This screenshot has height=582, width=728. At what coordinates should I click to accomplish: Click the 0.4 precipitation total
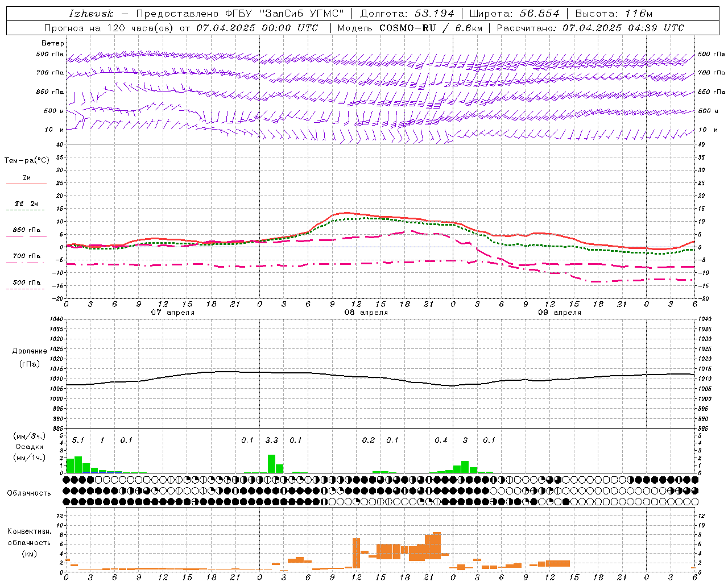point(441,440)
